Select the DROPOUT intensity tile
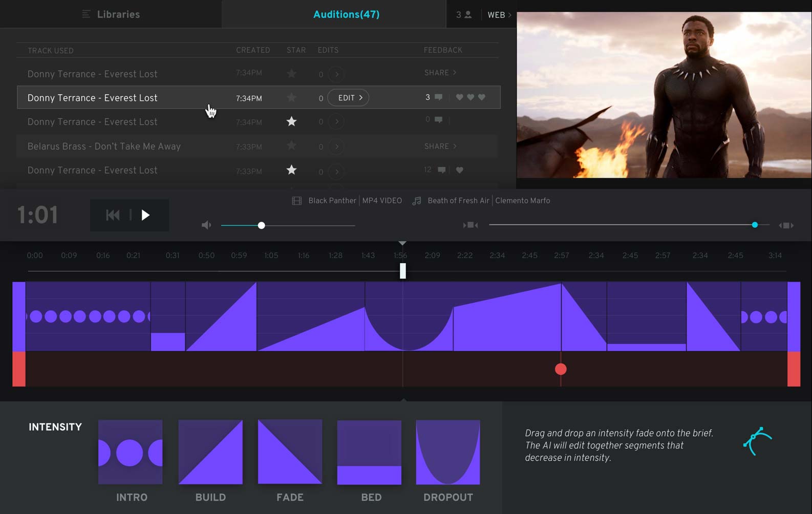This screenshot has width=812, height=514. [x=448, y=452]
